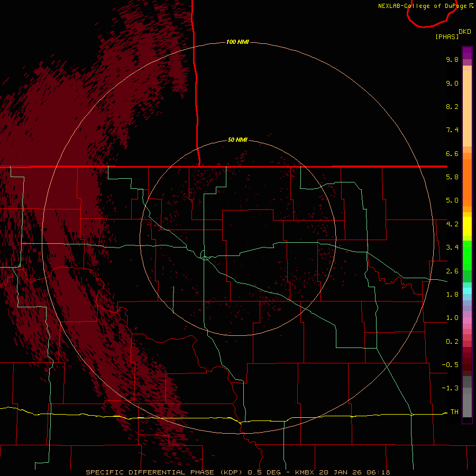Click the 7.4 scale value
476x476 pixels.
tap(452, 130)
